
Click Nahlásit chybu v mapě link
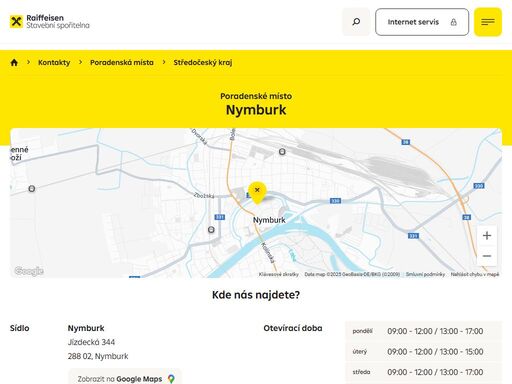(475, 274)
